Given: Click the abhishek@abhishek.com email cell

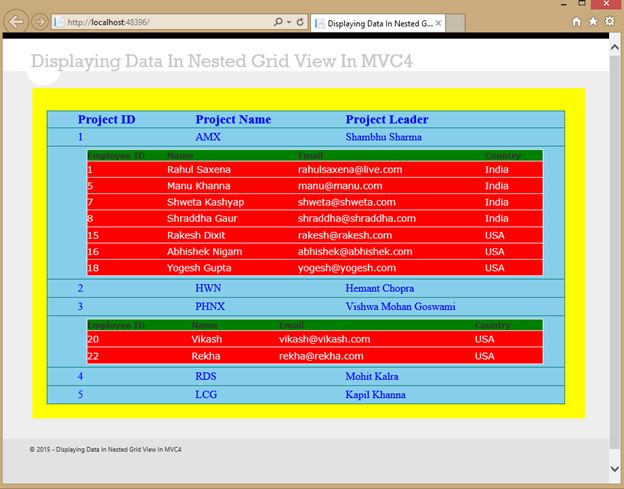Looking at the screenshot, I should coord(355,251).
